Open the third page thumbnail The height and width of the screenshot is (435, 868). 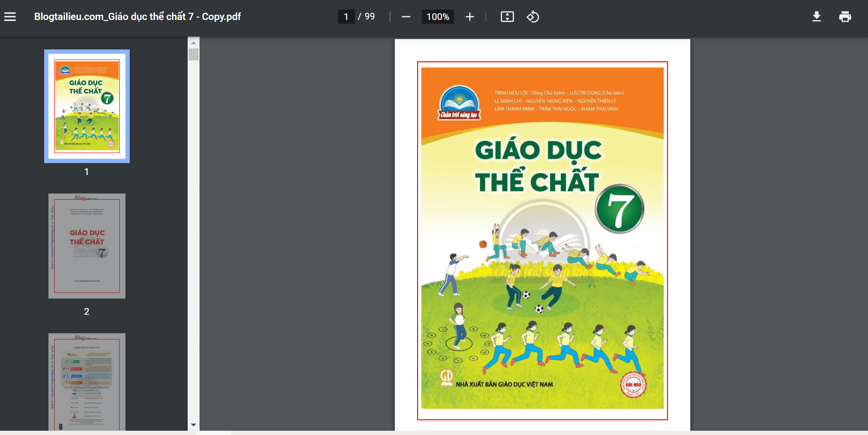[87, 382]
